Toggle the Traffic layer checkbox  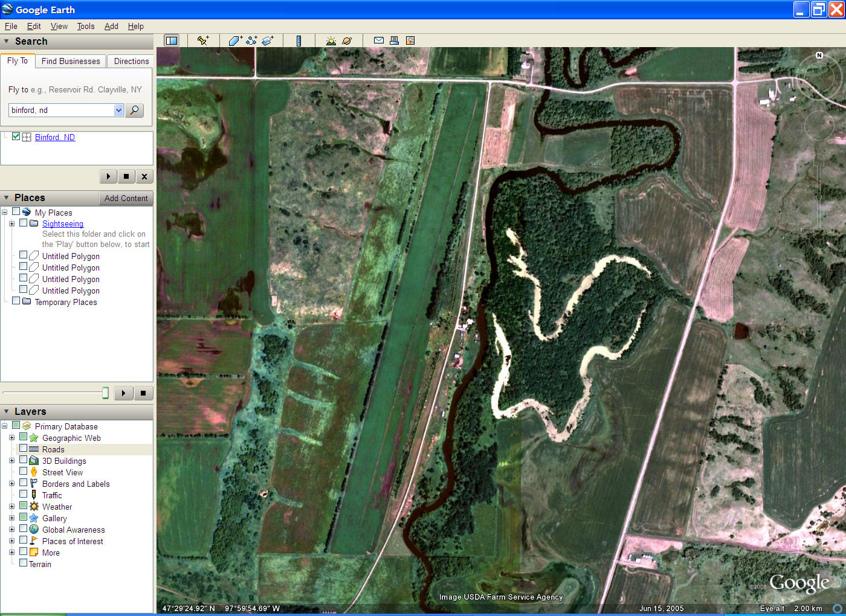23,495
